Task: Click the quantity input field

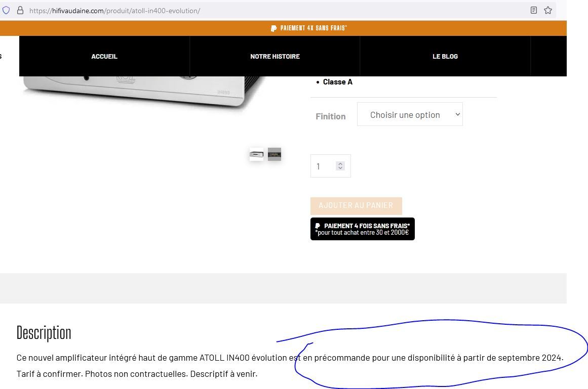Action: click(x=330, y=166)
